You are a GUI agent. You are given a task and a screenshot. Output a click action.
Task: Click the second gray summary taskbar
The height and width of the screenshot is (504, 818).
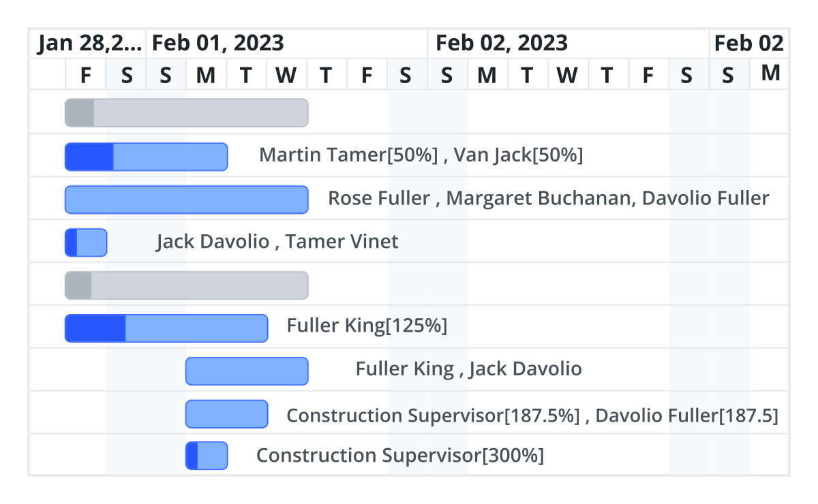[186, 285]
